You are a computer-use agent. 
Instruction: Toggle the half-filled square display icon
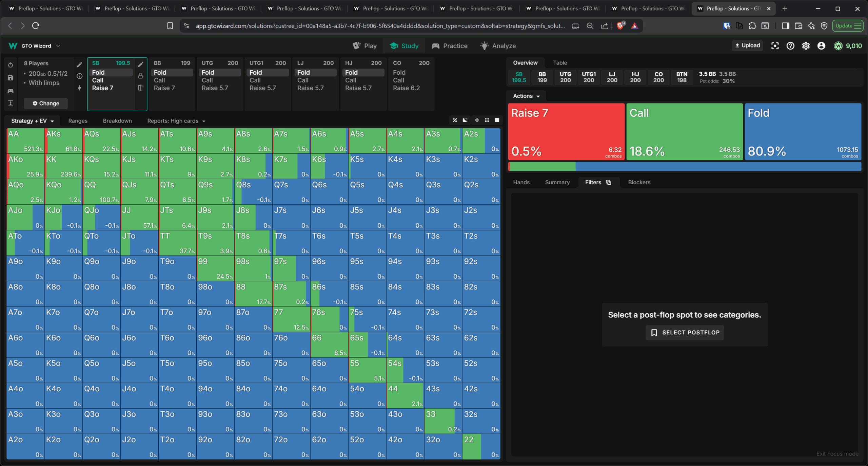pyautogui.click(x=465, y=120)
